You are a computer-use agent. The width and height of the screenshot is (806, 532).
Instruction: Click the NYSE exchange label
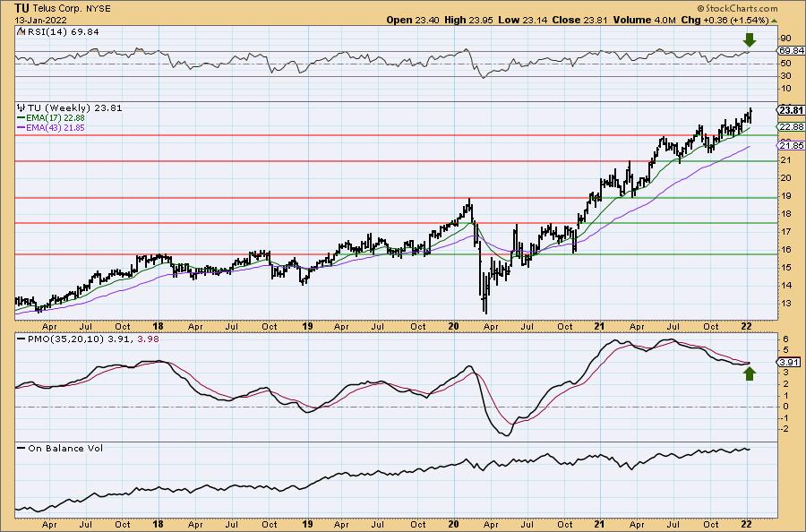pyautogui.click(x=97, y=9)
